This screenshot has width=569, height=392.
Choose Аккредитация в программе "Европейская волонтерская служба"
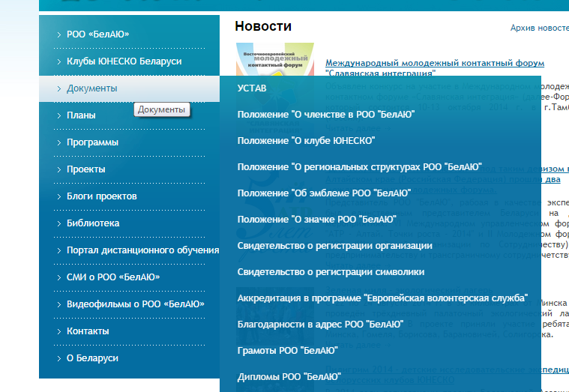382,298
